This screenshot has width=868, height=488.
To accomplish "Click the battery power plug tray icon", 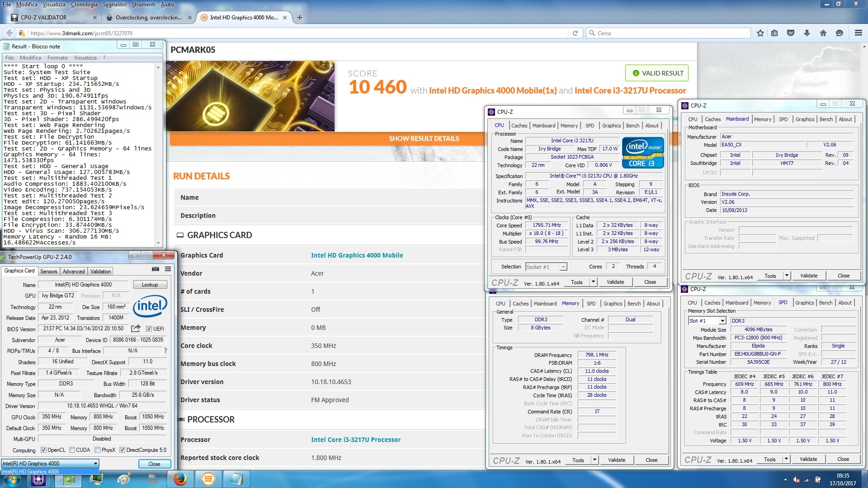I will [x=818, y=479].
